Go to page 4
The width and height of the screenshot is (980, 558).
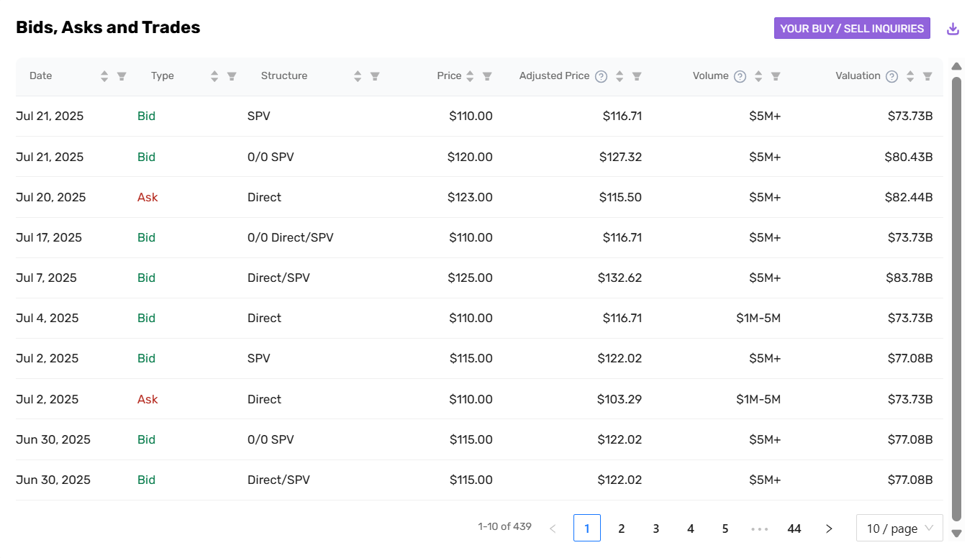[x=691, y=529]
